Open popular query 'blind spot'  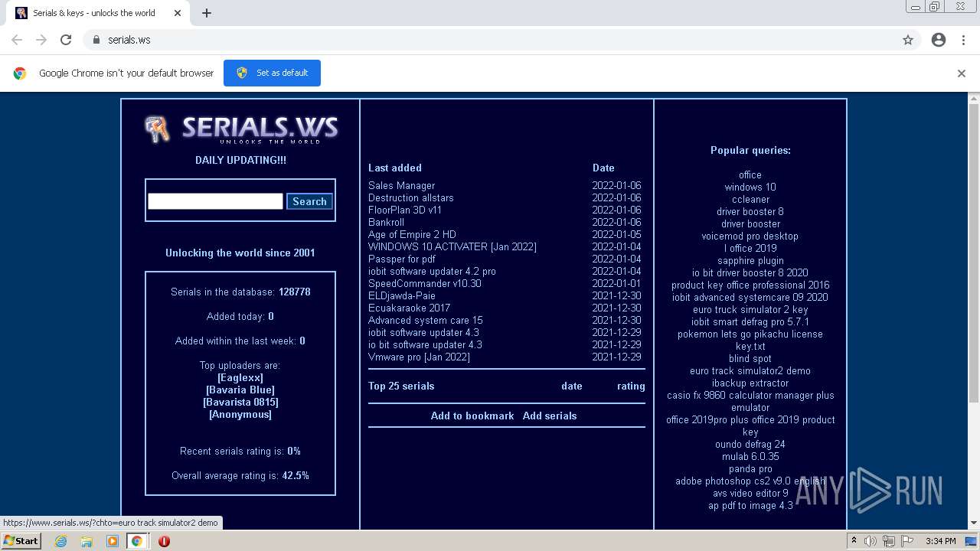(750, 358)
